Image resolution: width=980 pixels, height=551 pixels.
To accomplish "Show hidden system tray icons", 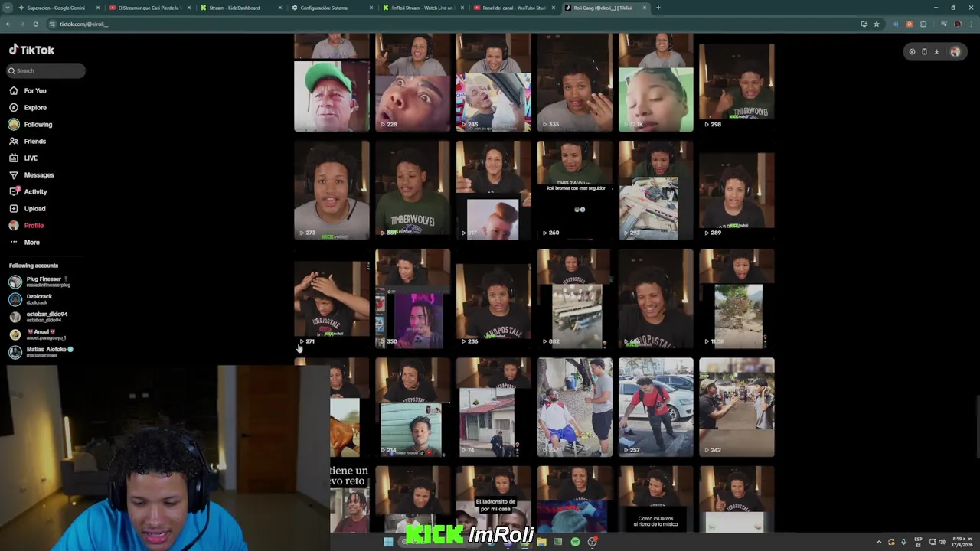I will pos(879,542).
